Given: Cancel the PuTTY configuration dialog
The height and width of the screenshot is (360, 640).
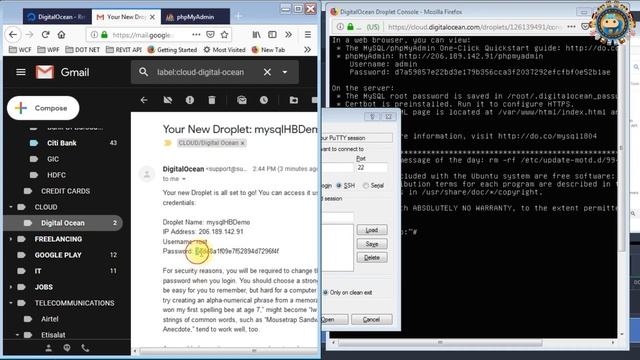Looking at the screenshot, I should (371, 320).
